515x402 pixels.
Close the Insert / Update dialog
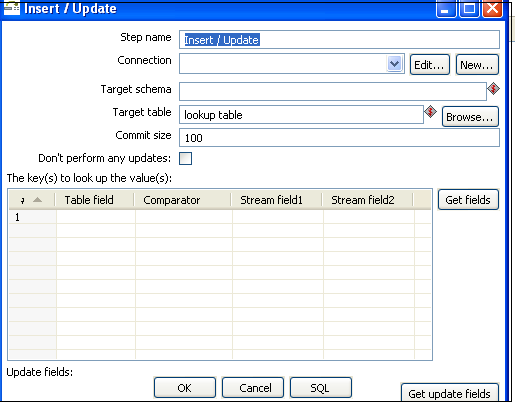pos(492,8)
